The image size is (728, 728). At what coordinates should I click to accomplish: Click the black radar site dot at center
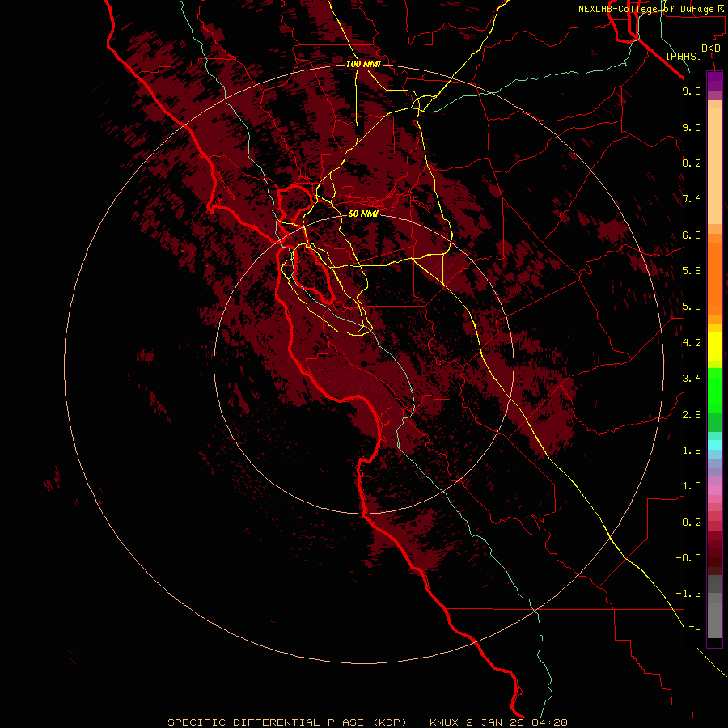364,363
